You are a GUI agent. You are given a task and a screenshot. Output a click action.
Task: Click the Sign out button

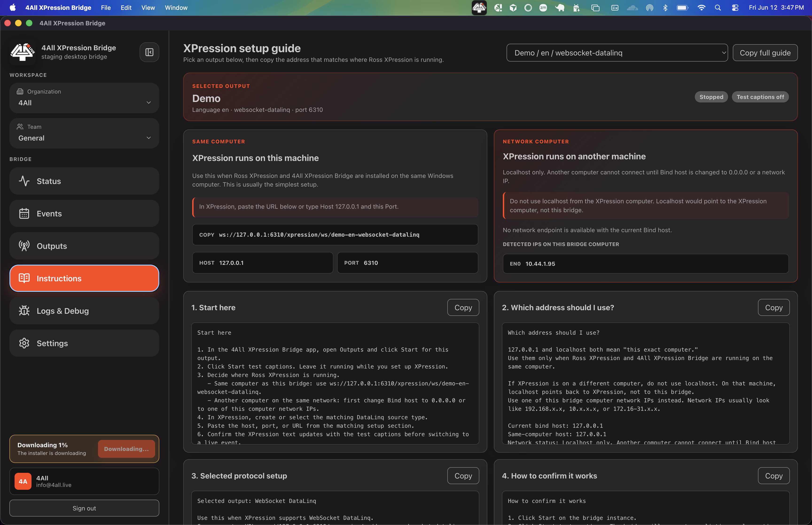tap(84, 508)
